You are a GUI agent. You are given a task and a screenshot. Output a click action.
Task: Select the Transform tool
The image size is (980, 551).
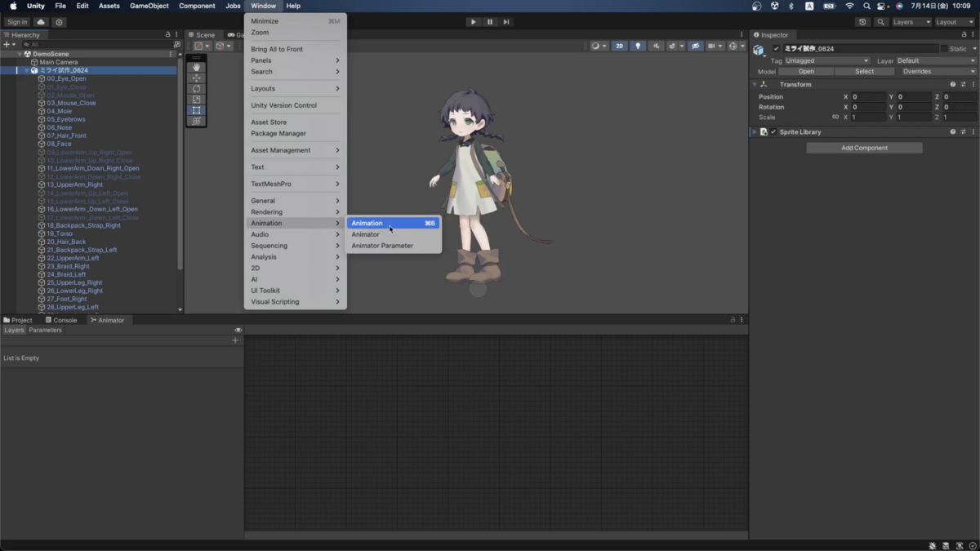(196, 121)
